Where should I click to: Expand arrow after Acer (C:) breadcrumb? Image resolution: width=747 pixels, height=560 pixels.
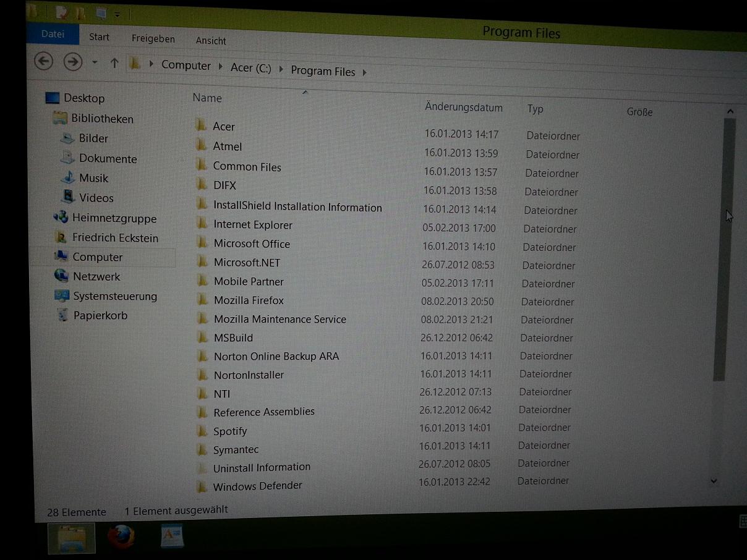tap(281, 69)
